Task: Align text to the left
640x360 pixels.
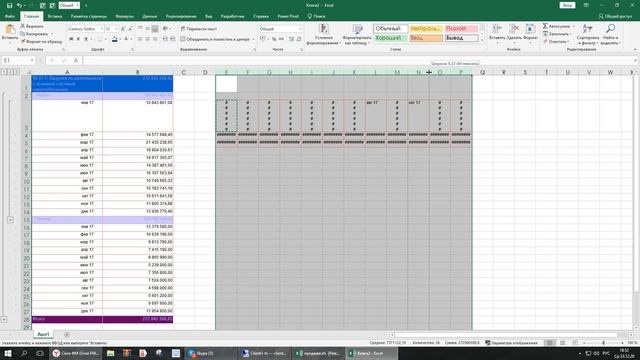Action: [140, 39]
